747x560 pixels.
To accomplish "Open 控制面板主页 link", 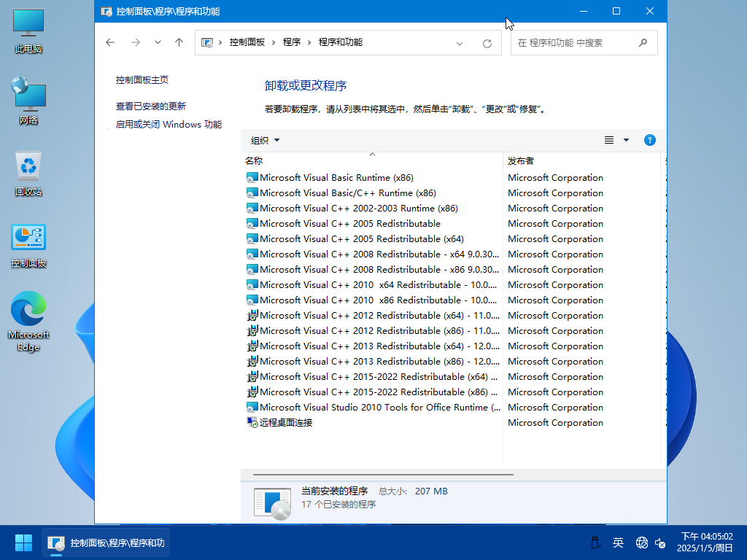I will 142,80.
